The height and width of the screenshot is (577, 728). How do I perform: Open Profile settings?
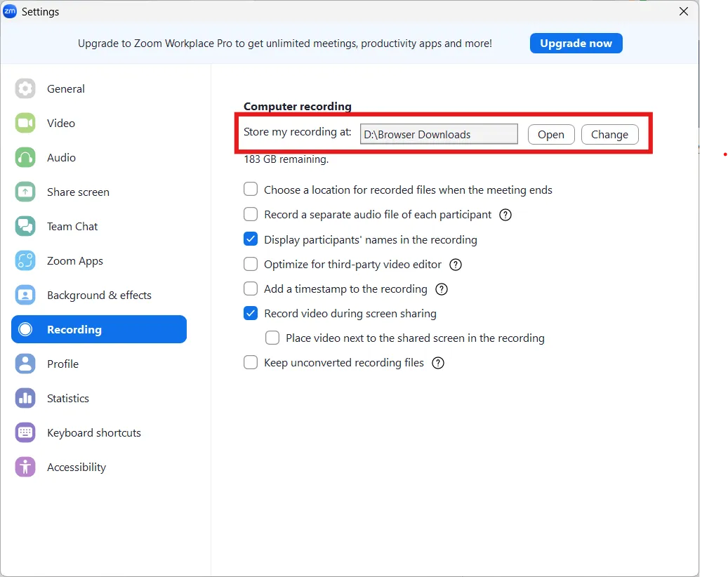coord(62,364)
